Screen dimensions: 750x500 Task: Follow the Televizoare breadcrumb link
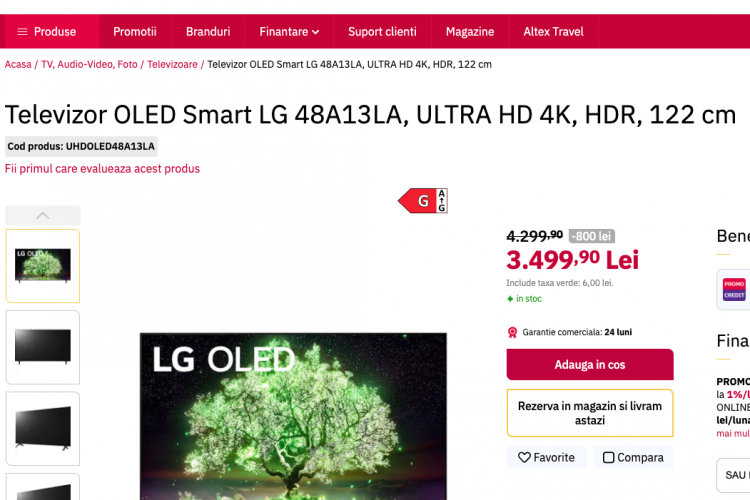pyautogui.click(x=172, y=64)
